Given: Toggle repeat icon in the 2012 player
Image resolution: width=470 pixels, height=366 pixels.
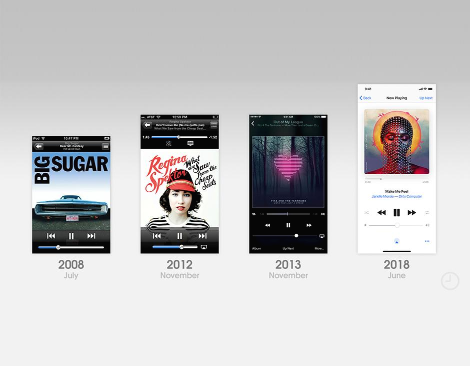Looking at the screenshot, I should point(190,144).
